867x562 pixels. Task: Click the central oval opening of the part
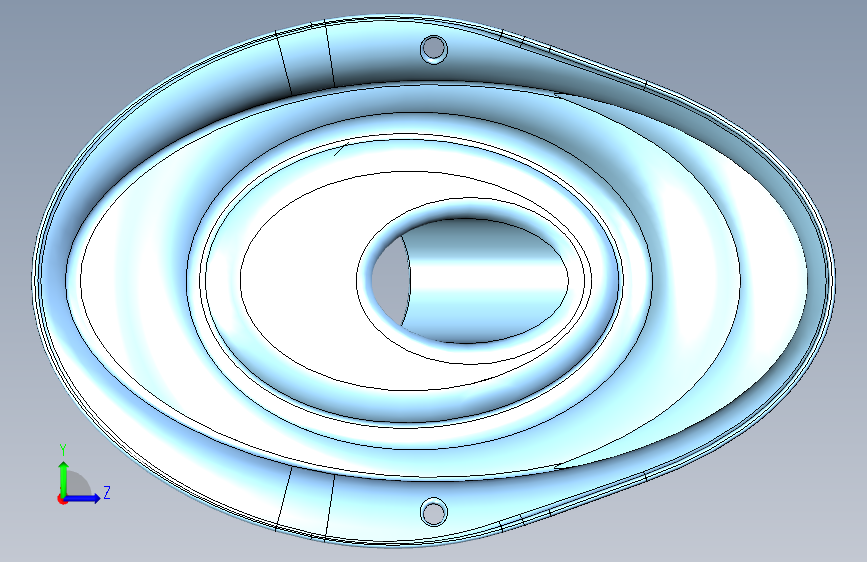(469, 280)
